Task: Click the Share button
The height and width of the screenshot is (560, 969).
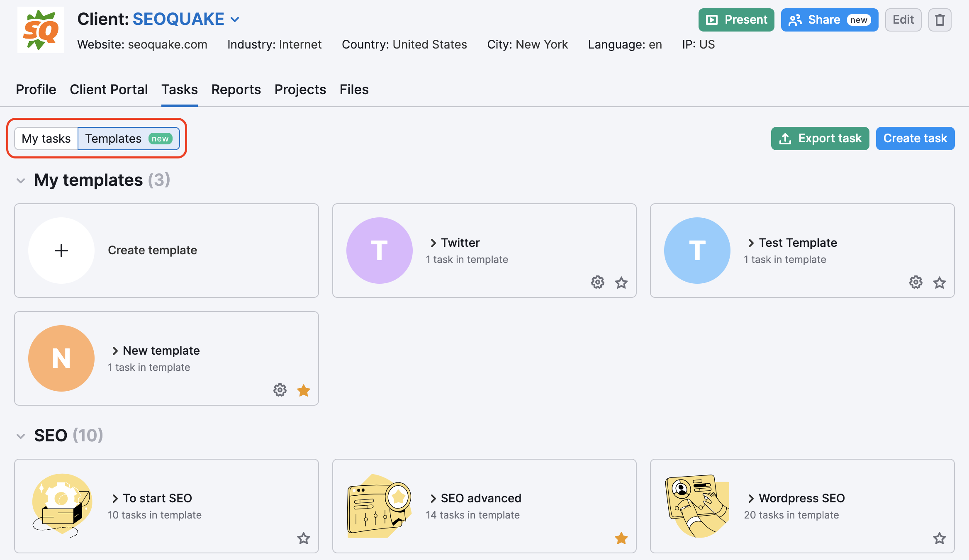Action: (830, 20)
